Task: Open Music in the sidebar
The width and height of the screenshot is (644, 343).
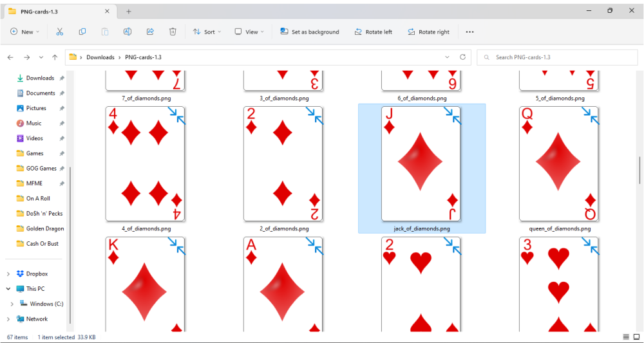Action: pyautogui.click(x=33, y=123)
